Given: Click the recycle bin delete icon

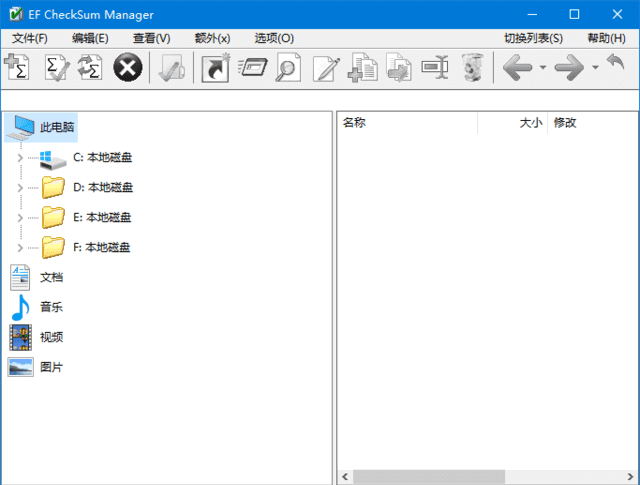Looking at the screenshot, I should [472, 67].
